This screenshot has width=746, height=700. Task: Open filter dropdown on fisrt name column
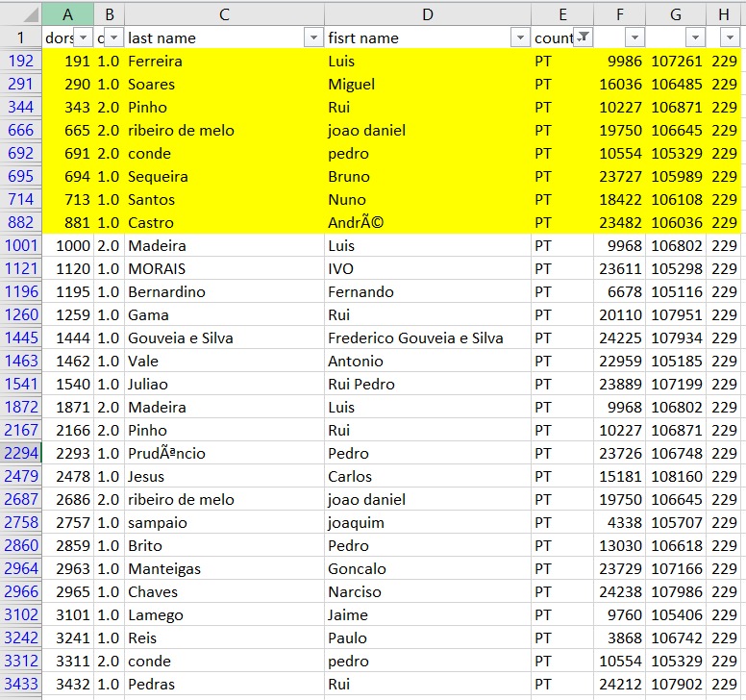tap(520, 37)
